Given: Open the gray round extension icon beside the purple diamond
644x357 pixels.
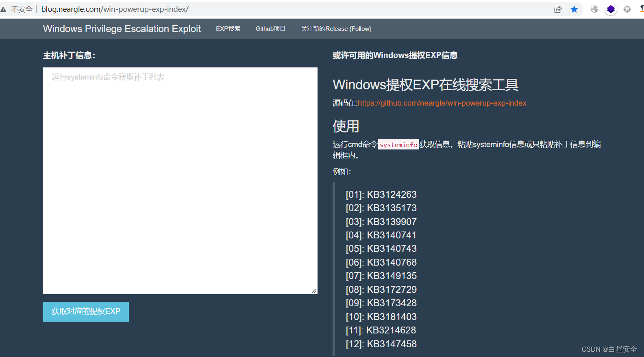Looking at the screenshot, I should pos(627,9).
